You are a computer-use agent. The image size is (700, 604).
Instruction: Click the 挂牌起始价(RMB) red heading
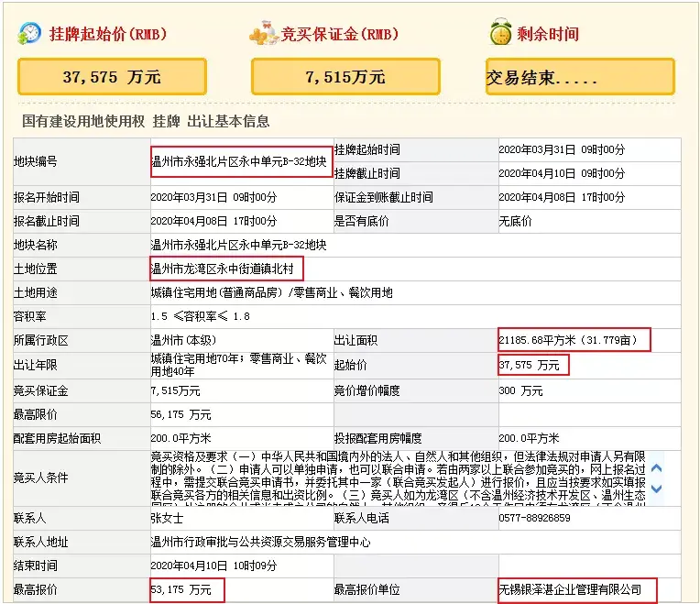click(x=108, y=34)
